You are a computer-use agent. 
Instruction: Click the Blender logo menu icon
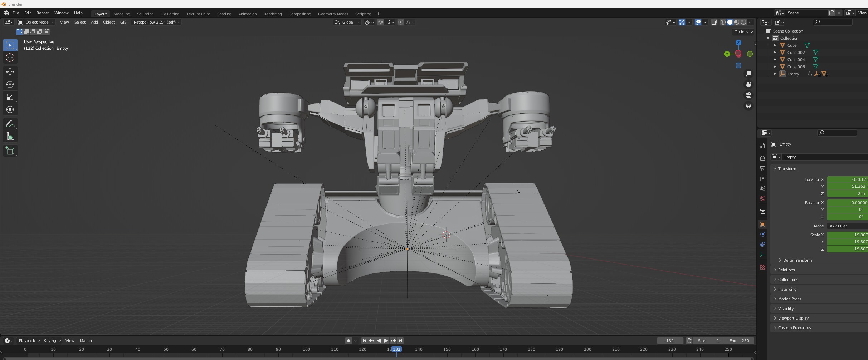[x=6, y=13]
